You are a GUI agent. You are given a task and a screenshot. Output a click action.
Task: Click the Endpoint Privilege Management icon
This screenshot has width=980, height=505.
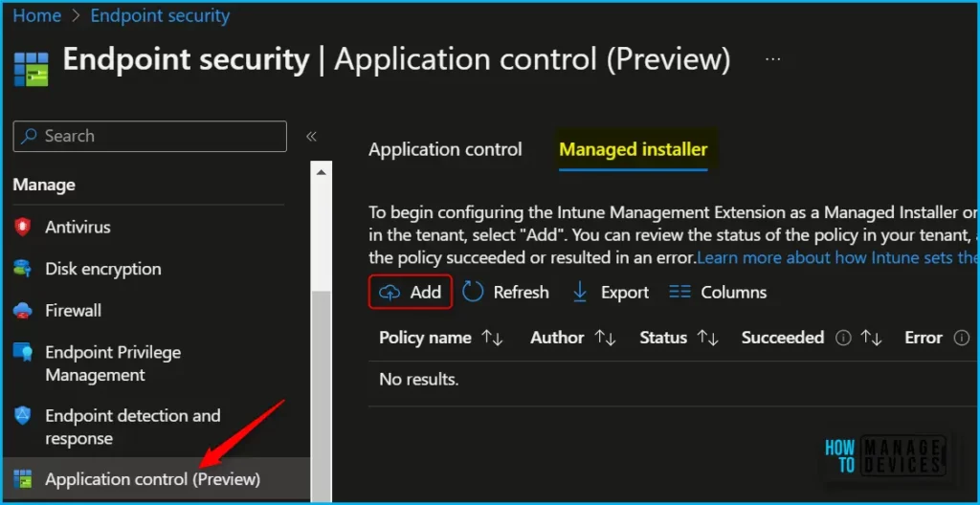23,353
